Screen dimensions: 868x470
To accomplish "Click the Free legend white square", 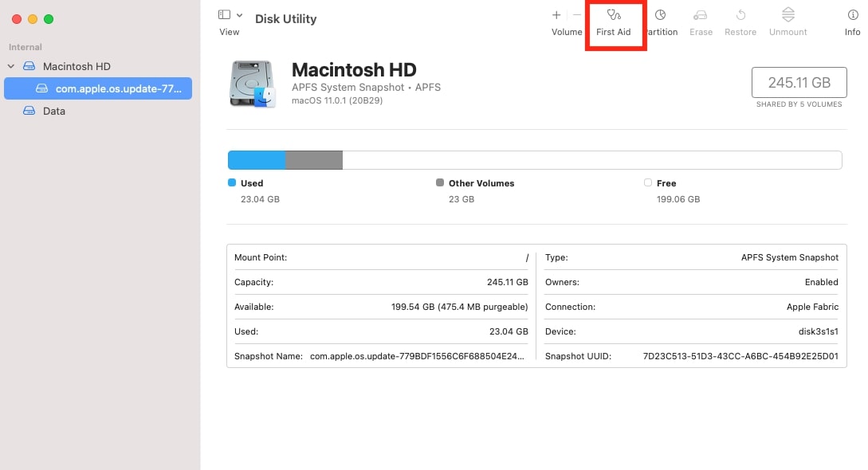I will click(648, 182).
